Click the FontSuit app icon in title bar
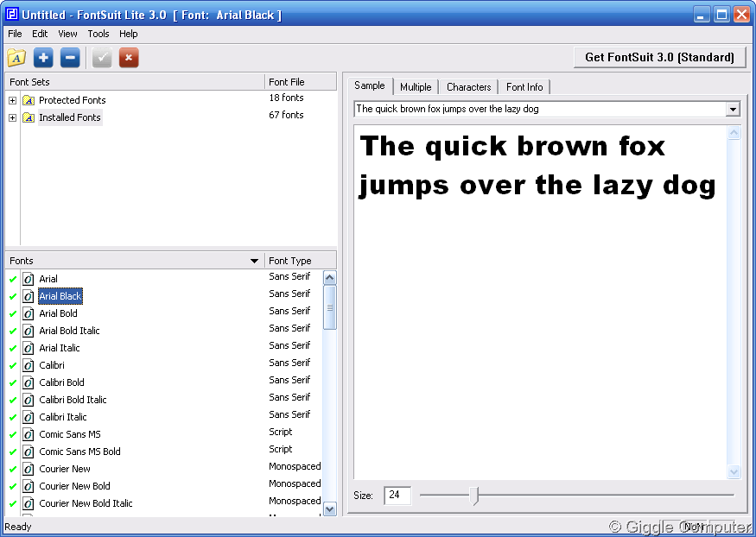 pos(11,15)
